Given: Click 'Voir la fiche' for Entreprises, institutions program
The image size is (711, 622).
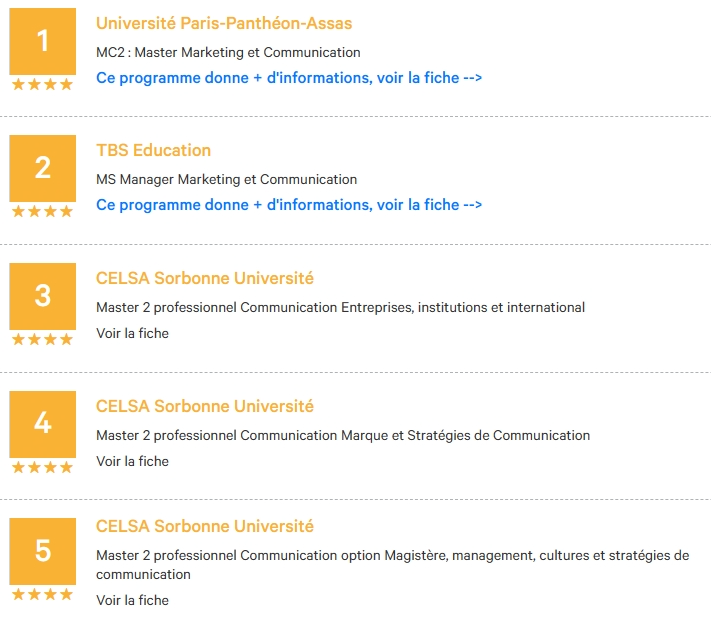Looking at the screenshot, I should (132, 333).
